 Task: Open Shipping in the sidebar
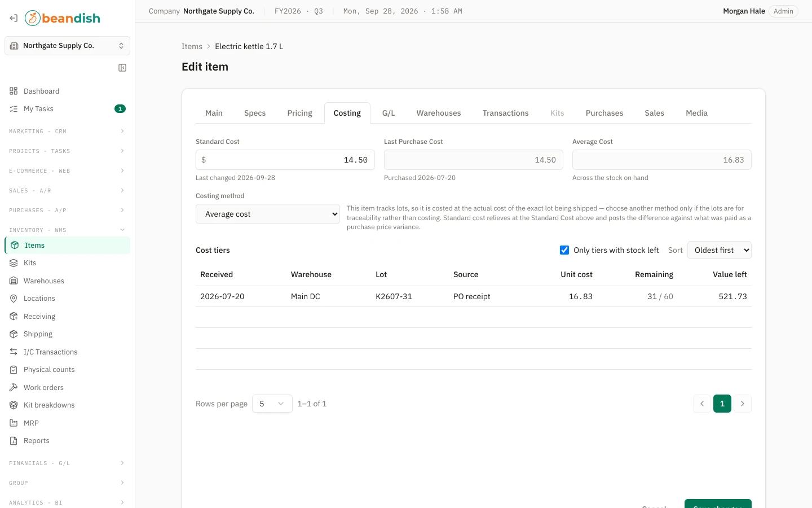point(67,334)
